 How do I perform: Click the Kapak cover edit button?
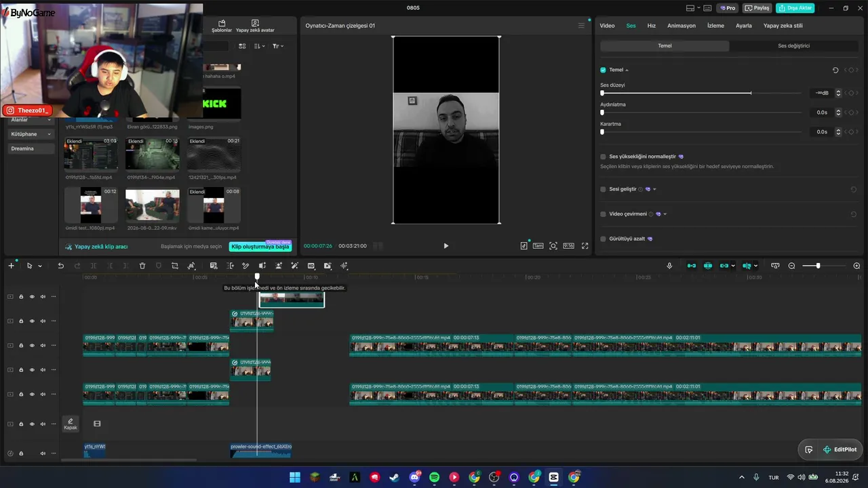(x=71, y=424)
